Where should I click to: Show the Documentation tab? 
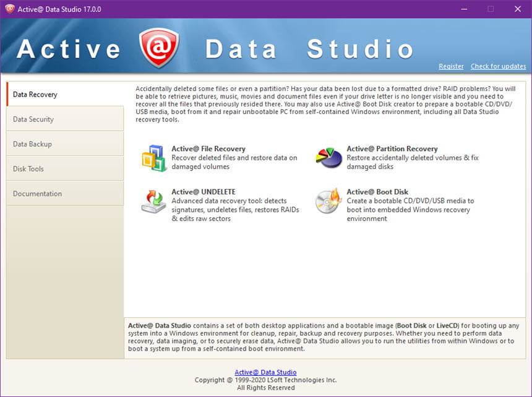(65, 193)
